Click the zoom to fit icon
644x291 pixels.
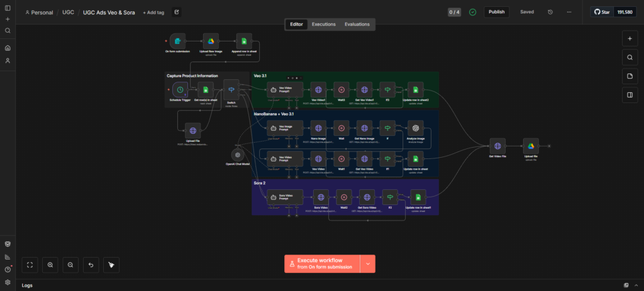click(x=30, y=265)
